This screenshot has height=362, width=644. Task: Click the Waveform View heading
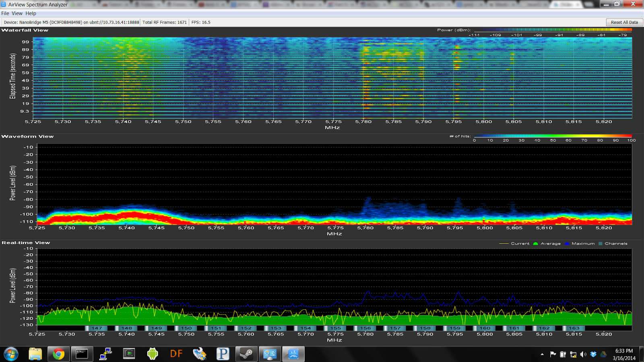pyautogui.click(x=27, y=136)
